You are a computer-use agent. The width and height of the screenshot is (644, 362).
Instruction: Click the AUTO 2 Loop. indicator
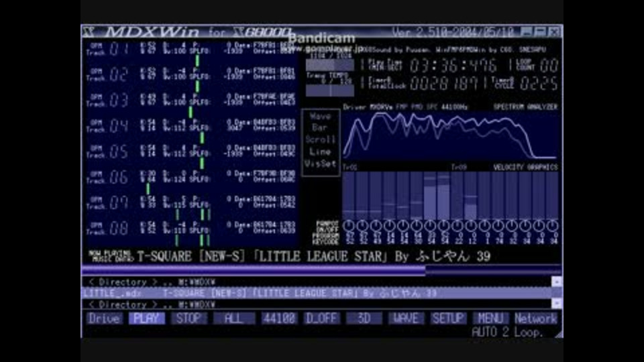(508, 332)
